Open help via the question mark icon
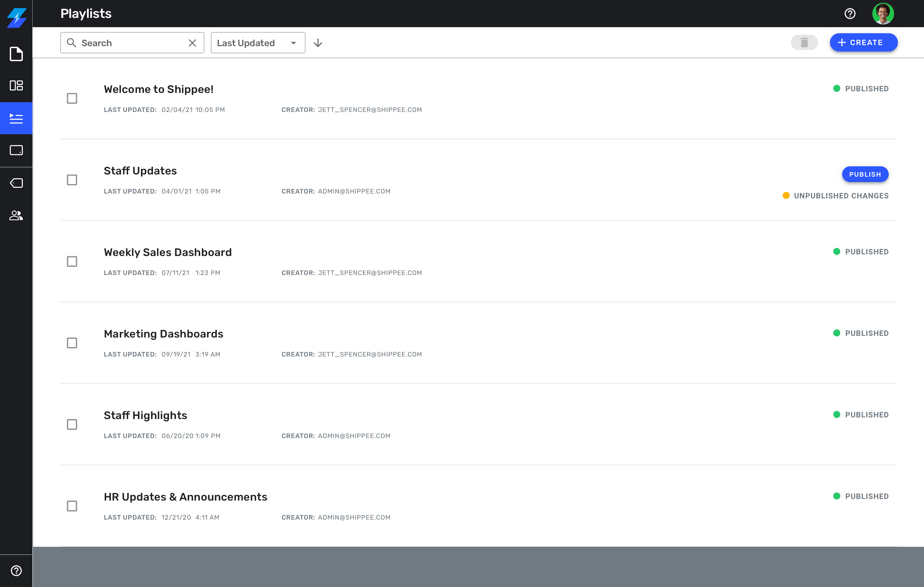Screen dimensions: 924x587 [x=850, y=13]
